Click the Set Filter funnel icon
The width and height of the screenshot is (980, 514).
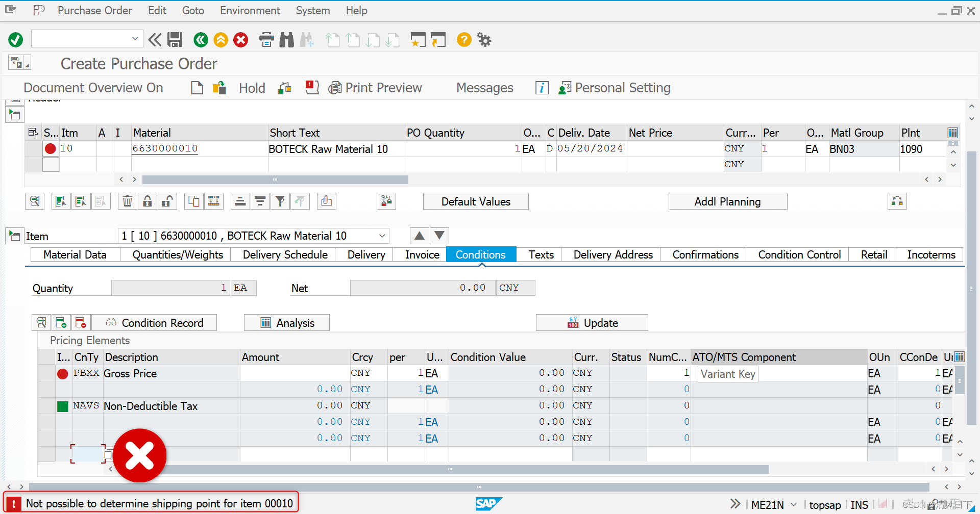280,201
